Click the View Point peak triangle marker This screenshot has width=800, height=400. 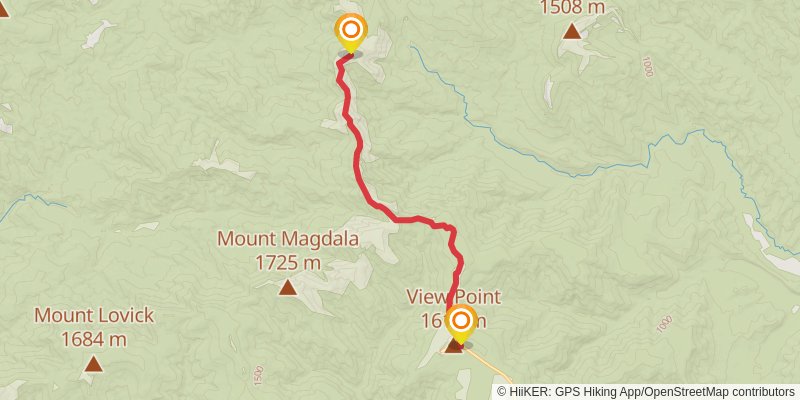pos(454,347)
